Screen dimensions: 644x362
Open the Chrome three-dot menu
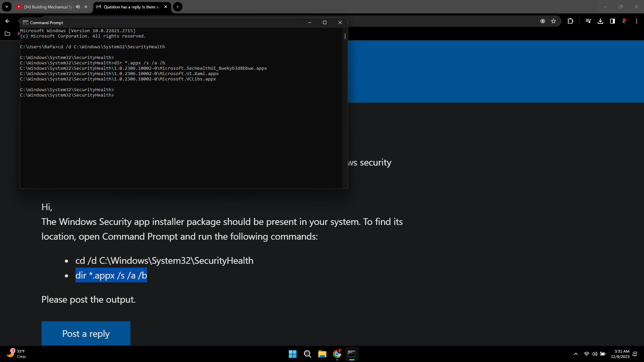(636, 21)
